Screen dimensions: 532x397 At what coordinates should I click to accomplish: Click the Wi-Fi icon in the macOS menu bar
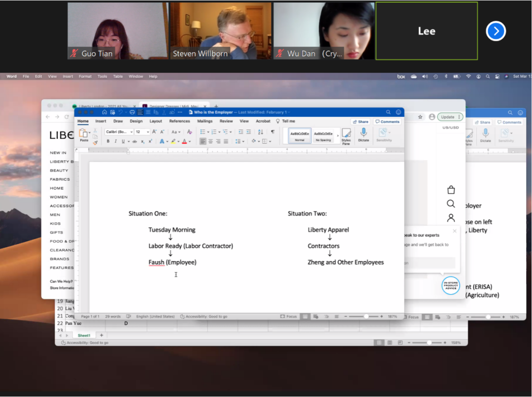pyautogui.click(x=468, y=77)
